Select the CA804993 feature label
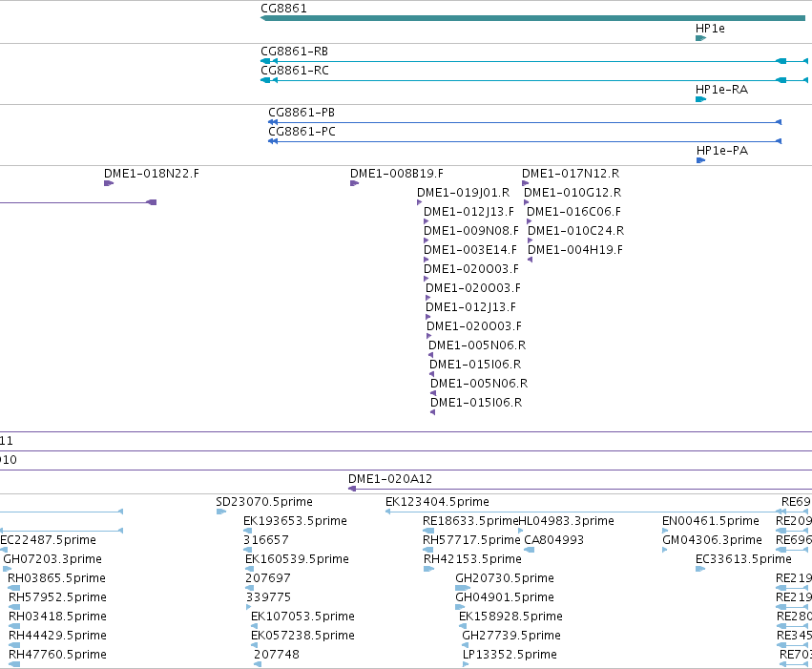Viewport: 812px width, 669px height. (554, 540)
